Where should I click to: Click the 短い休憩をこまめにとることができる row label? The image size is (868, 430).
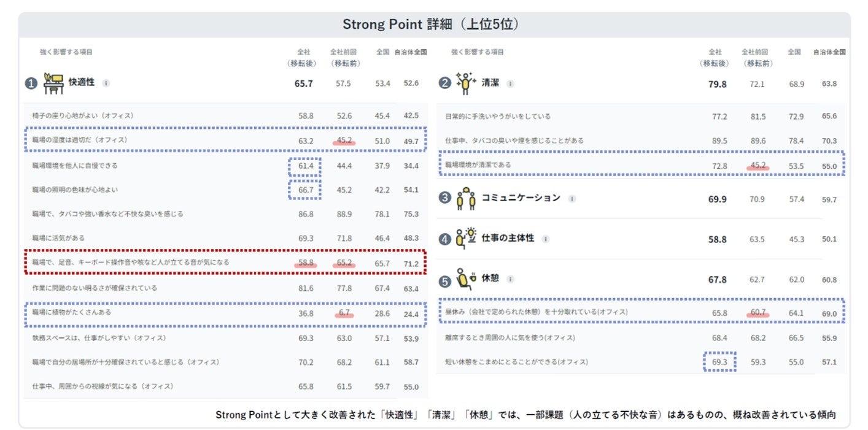click(x=516, y=362)
